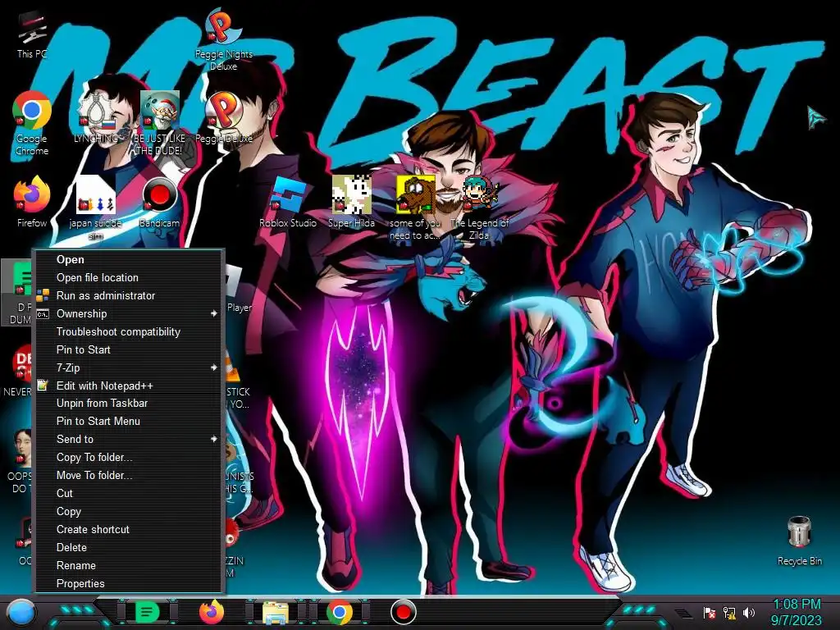Select Rename in the context menu
This screenshot has width=840, height=630.
click(128, 566)
